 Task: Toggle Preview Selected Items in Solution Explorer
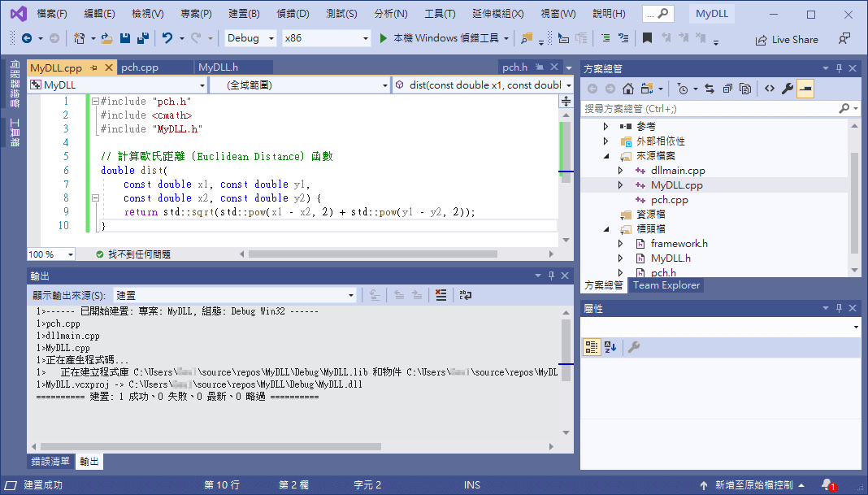805,89
